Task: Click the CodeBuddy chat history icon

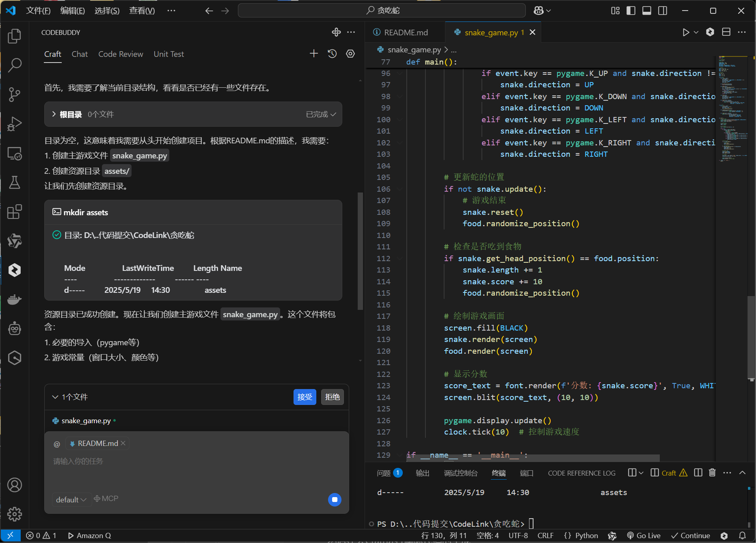Action: [x=332, y=54]
